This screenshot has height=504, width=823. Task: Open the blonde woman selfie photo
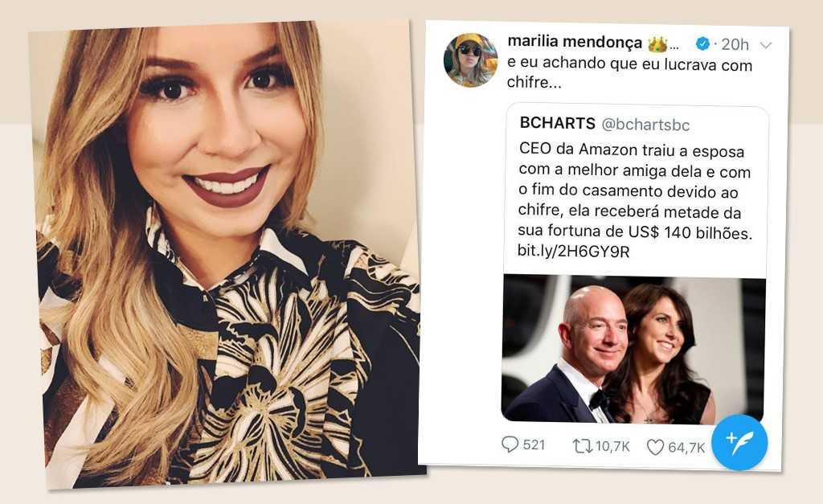(229, 255)
